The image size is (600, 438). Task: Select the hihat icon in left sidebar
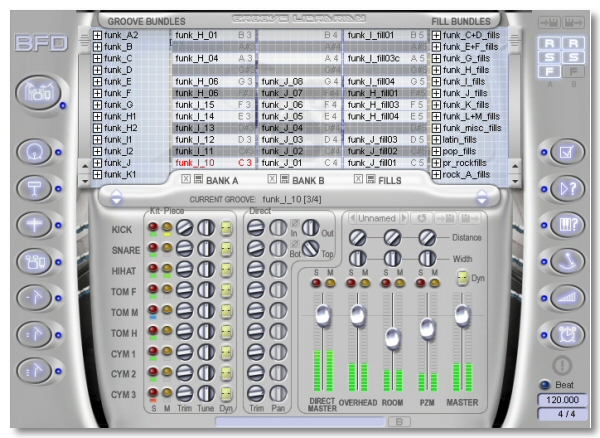(34, 225)
